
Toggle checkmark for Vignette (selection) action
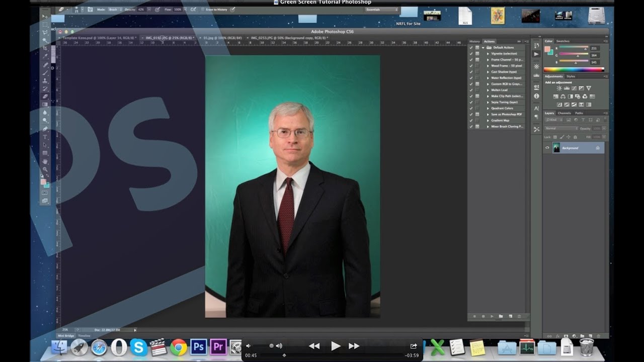click(471, 53)
